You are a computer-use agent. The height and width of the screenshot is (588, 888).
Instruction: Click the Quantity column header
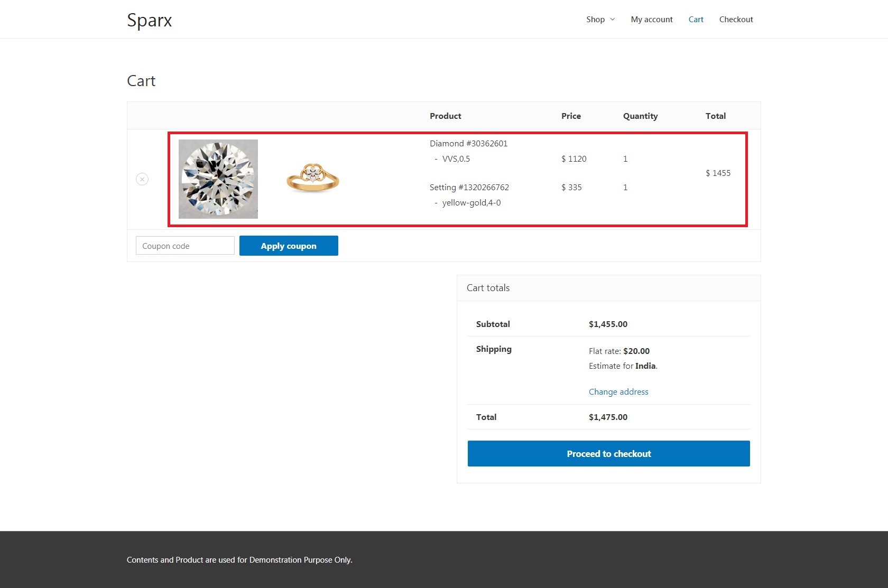640,116
